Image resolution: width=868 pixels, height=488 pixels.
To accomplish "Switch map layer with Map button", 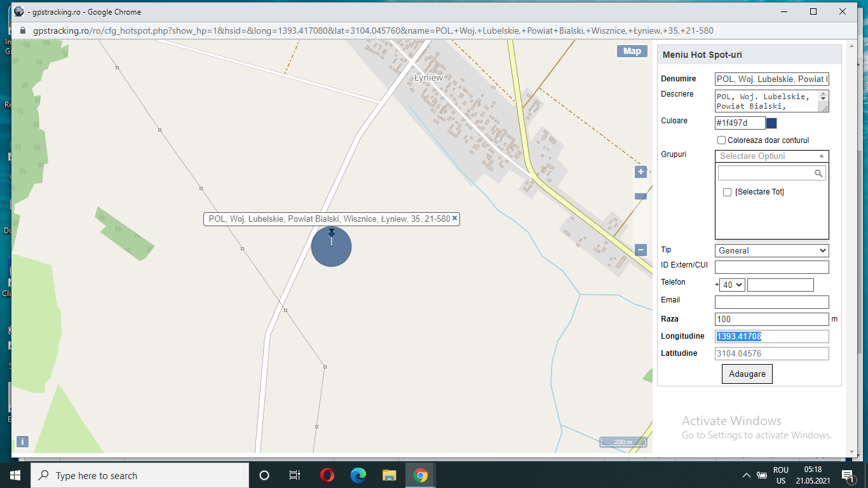I will tap(632, 51).
